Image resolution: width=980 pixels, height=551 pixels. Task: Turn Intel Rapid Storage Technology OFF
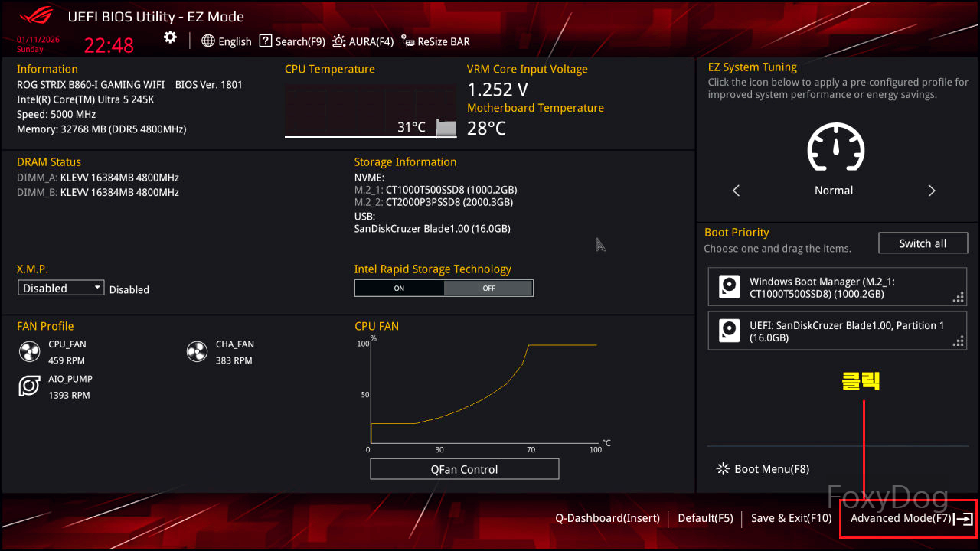tap(488, 288)
